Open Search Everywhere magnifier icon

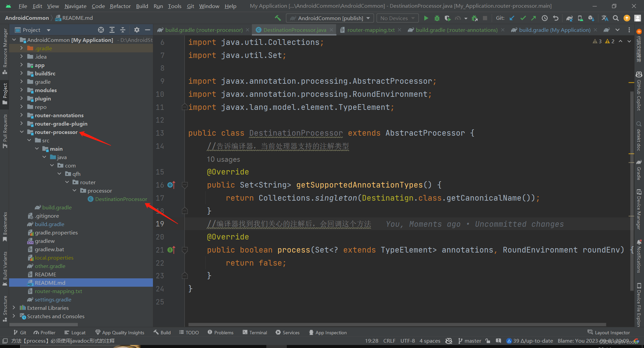(616, 18)
